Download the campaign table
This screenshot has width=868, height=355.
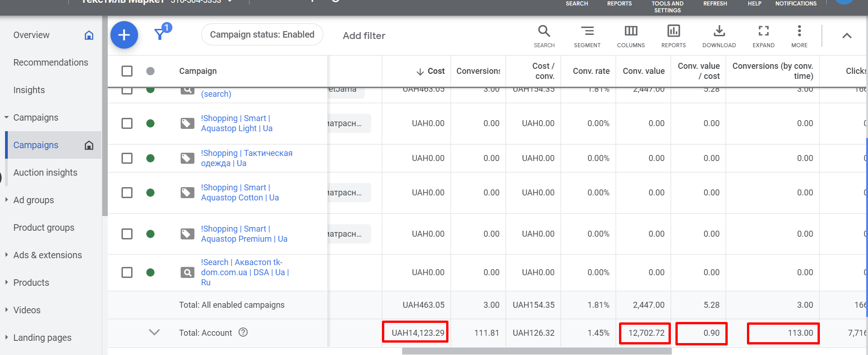719,36
